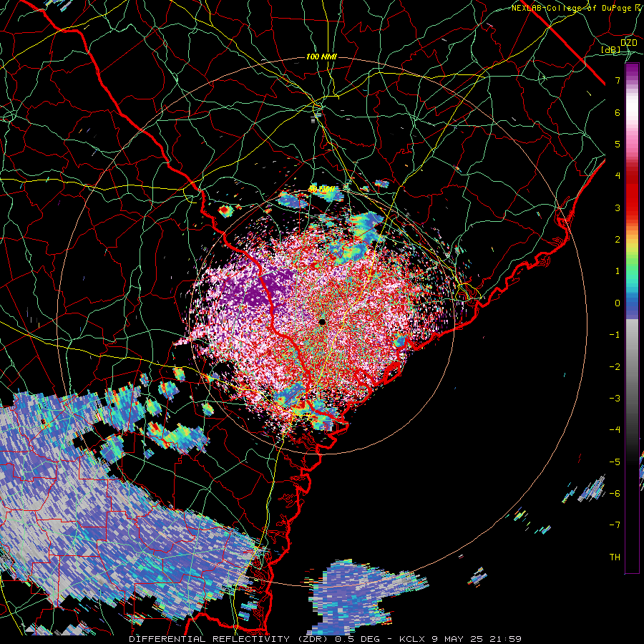The image size is (644, 644).
Task: Click the "7" value on the color scale
Action: 618,80
